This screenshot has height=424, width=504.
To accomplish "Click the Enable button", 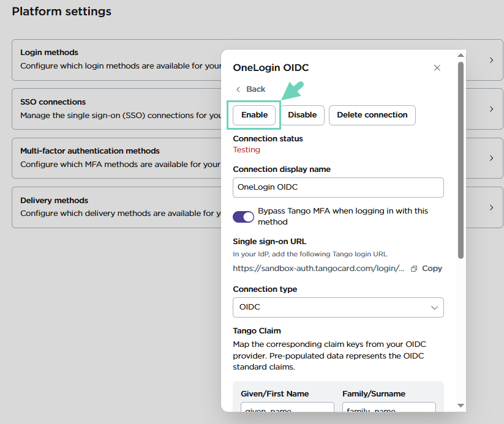I will (x=254, y=115).
